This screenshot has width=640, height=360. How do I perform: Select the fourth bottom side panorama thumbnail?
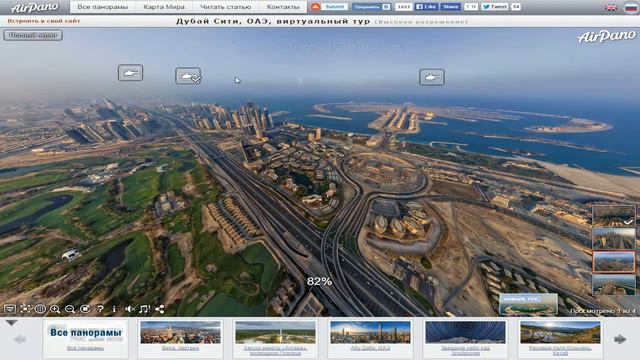coord(613,284)
